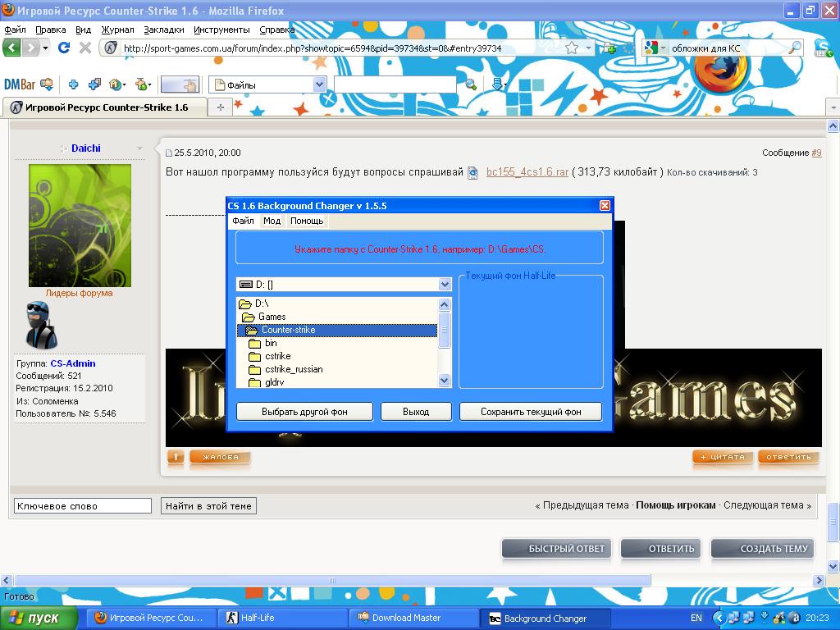Bookmark this page with the star icon
The width and height of the screenshot is (840, 630).
tap(572, 48)
